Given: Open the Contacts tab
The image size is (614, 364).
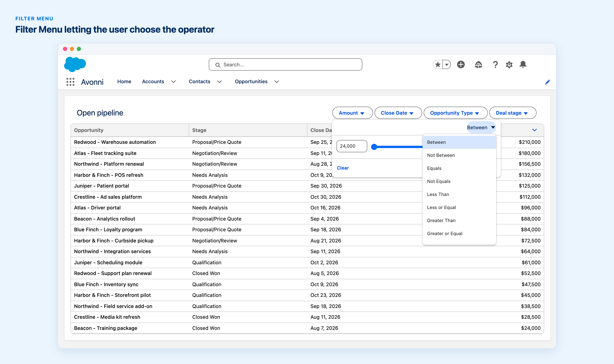Looking at the screenshot, I should click(199, 82).
